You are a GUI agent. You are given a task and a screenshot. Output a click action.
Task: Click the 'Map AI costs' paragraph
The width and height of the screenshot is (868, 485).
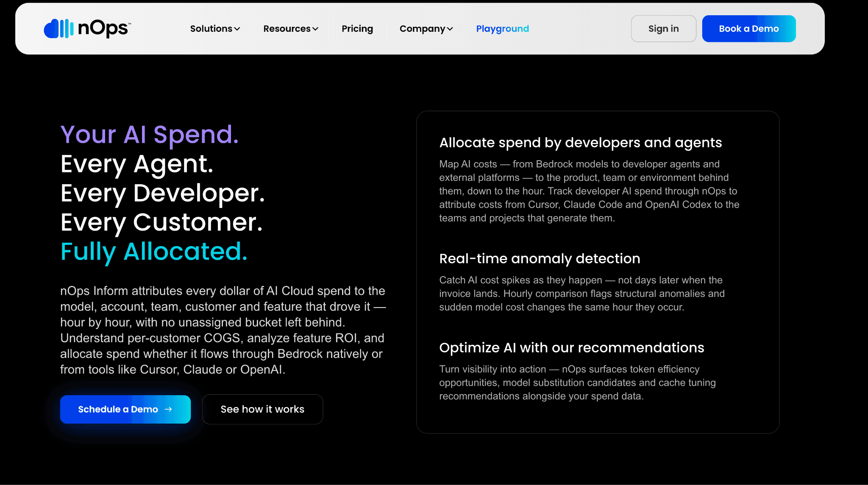coord(589,191)
